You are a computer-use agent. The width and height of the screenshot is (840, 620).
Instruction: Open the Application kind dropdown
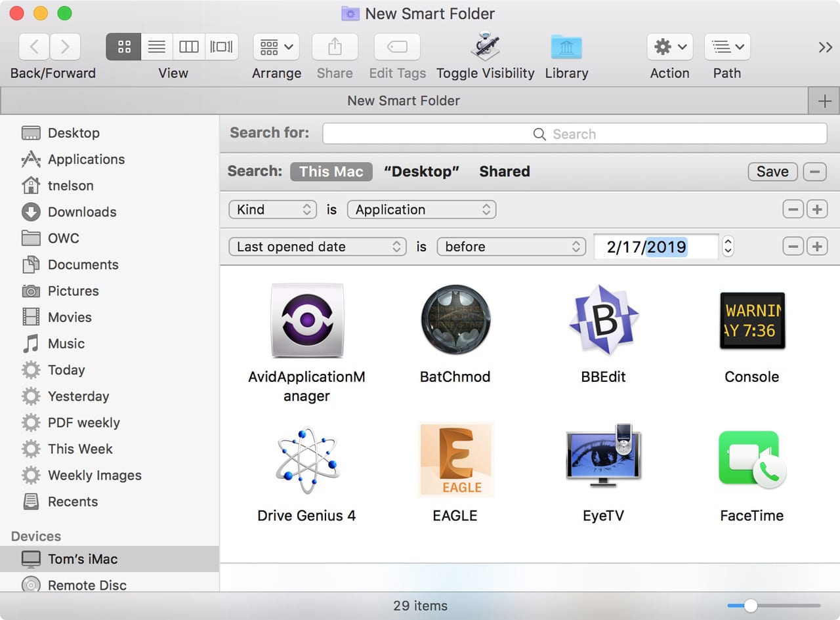(x=421, y=210)
